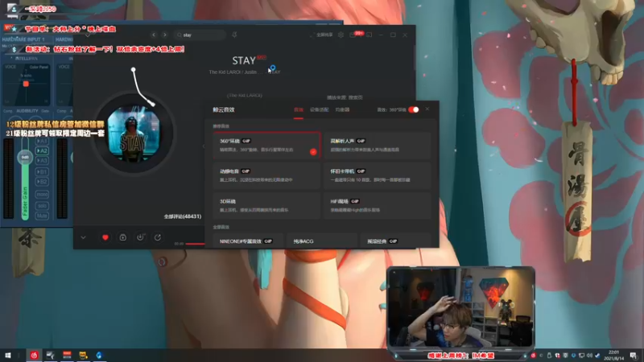
Task: Toggle the A1 bus button in Voicemeeter
Action: click(x=42, y=142)
